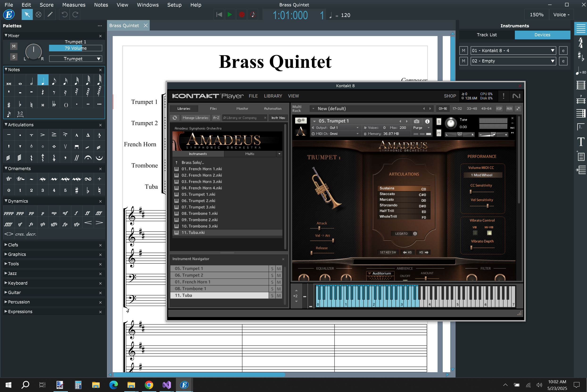Screen dimensions: 587x392
Task: Select the eighth note in Notes palette
Action: click(54, 81)
